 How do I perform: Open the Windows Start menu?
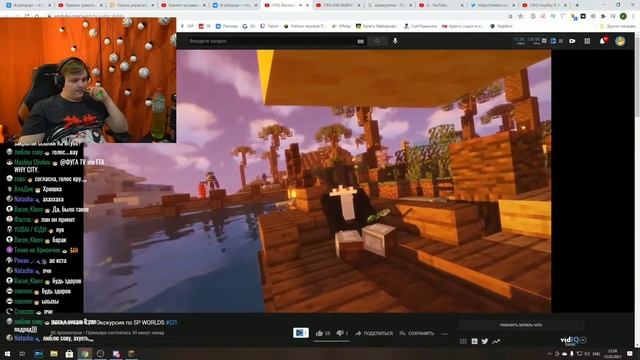tap(7, 353)
